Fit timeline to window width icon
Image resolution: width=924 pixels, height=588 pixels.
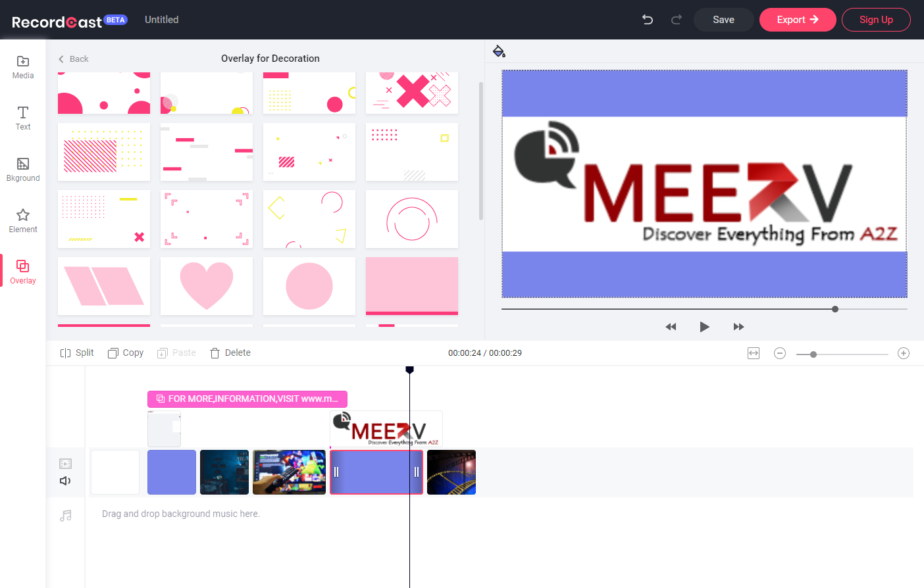click(754, 354)
